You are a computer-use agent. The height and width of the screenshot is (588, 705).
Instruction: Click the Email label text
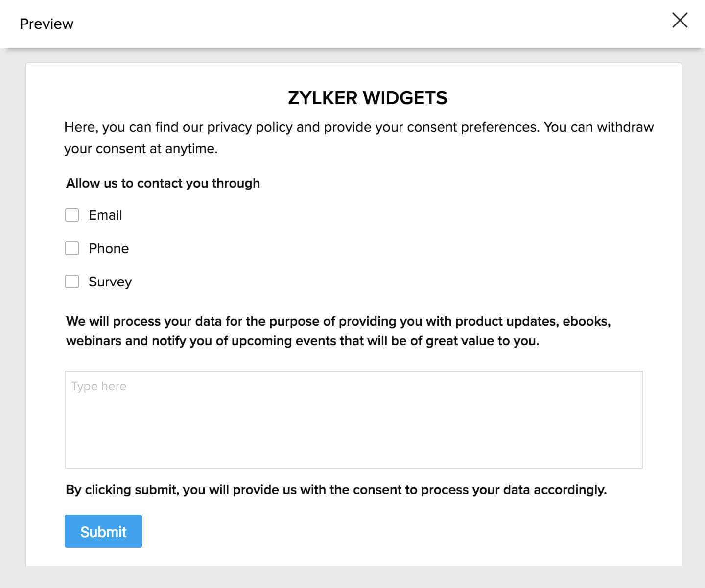point(105,215)
